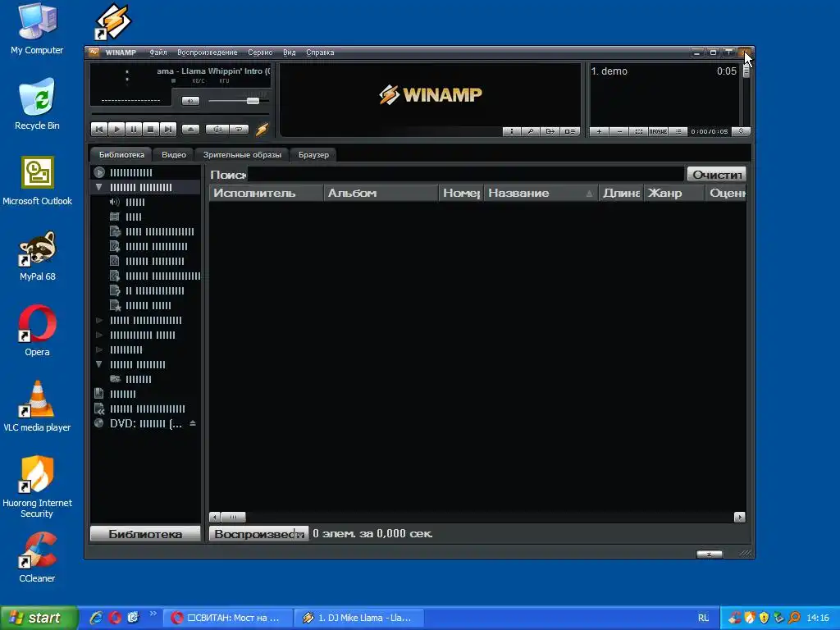Click the right arrow of the horizontal scrollbar
The height and width of the screenshot is (630, 840).
point(740,517)
